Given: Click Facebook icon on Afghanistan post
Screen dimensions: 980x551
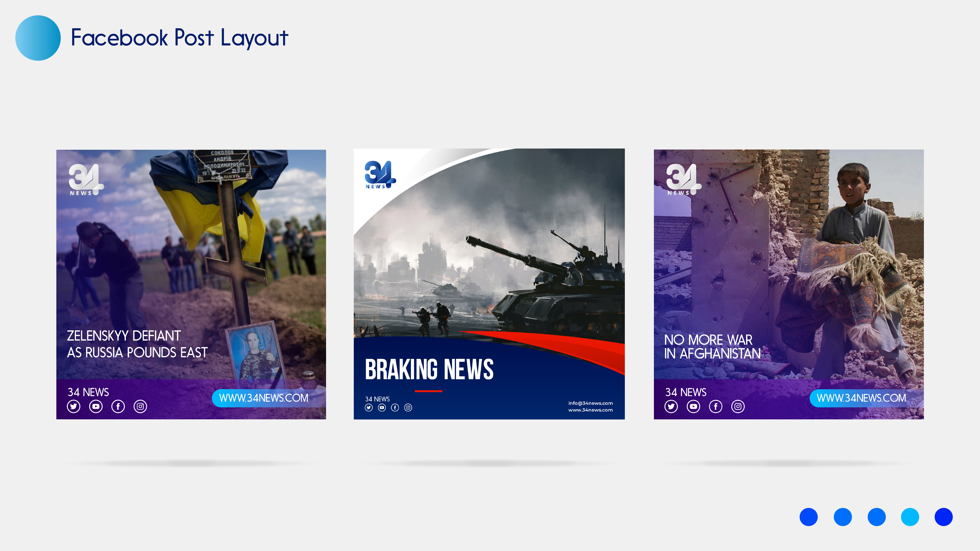Looking at the screenshot, I should tap(716, 407).
